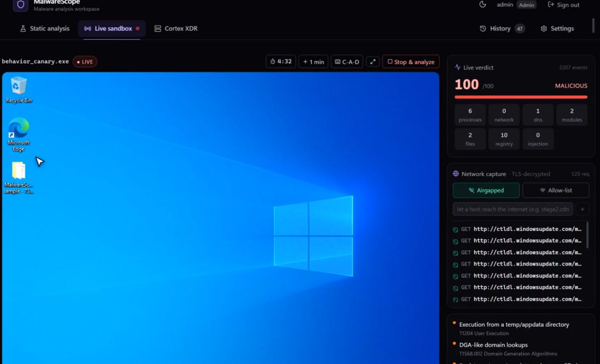The image size is (600, 364).
Task: Click the plus button beside the host field
Action: (x=582, y=209)
